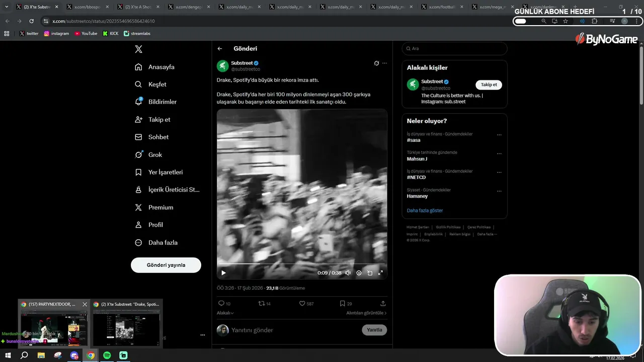The width and height of the screenshot is (644, 362).
Task: Open Gizlilik Politikası footer link
Action: coord(448,227)
